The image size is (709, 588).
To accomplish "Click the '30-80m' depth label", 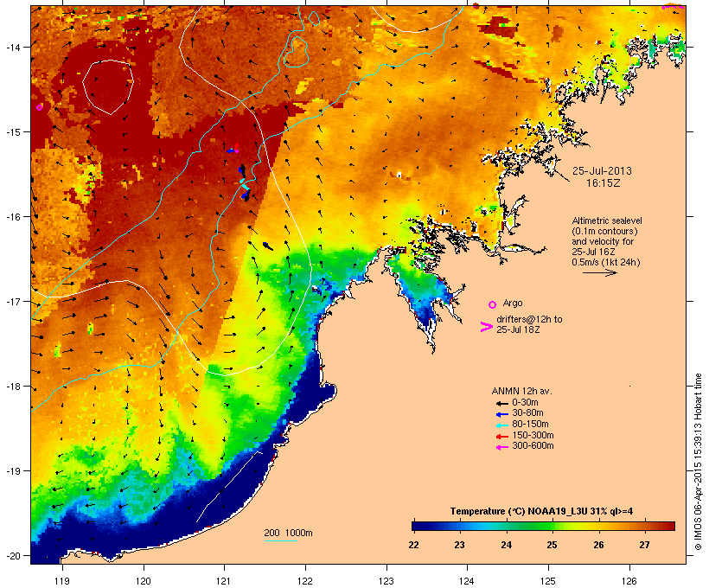I will point(527,413).
